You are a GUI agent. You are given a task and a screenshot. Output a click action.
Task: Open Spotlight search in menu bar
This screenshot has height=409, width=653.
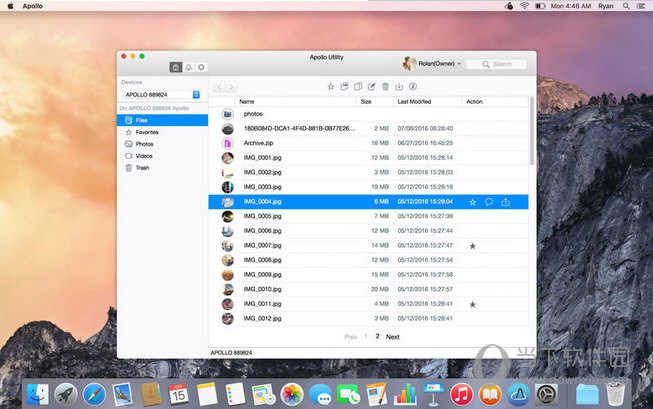pyautogui.click(x=626, y=6)
